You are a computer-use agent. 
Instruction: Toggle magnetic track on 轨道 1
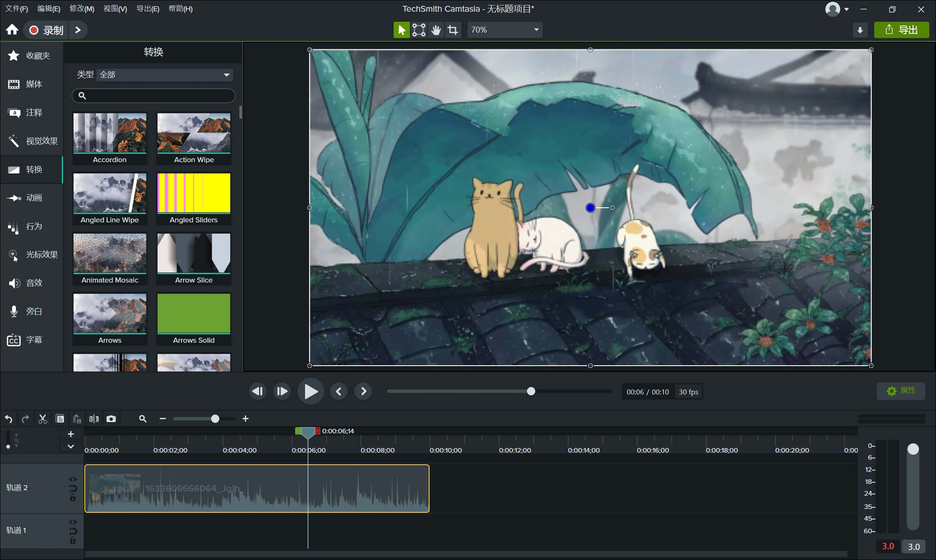(73, 531)
